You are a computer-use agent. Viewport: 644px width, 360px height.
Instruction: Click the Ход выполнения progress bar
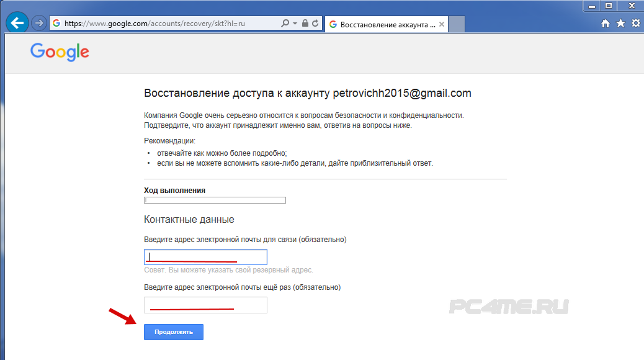(x=215, y=200)
